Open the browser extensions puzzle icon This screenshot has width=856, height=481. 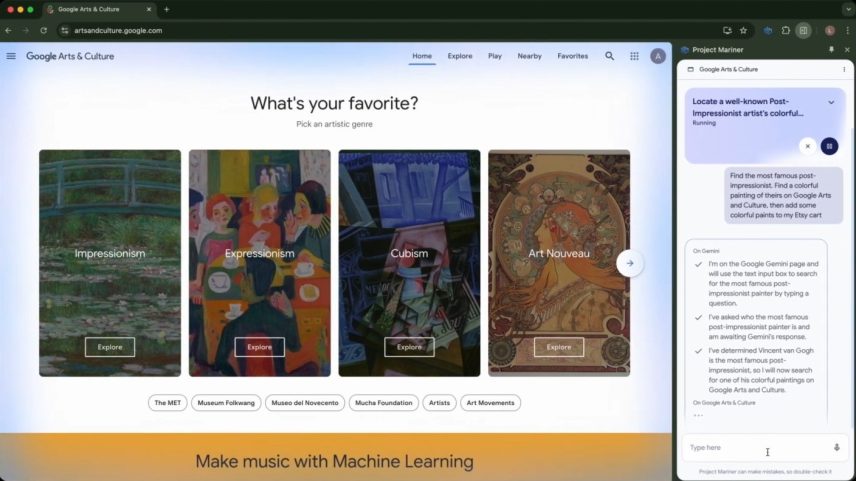coord(786,31)
